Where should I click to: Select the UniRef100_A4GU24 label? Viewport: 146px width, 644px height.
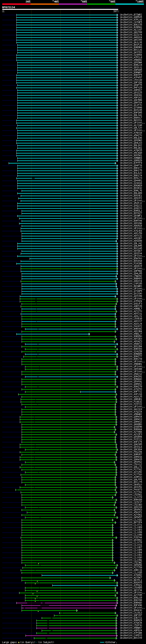[131, 37]
